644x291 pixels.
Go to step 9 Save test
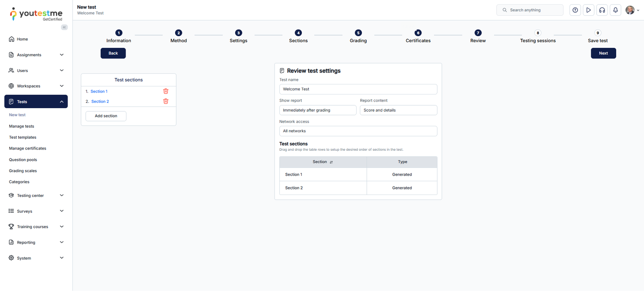[x=598, y=36]
